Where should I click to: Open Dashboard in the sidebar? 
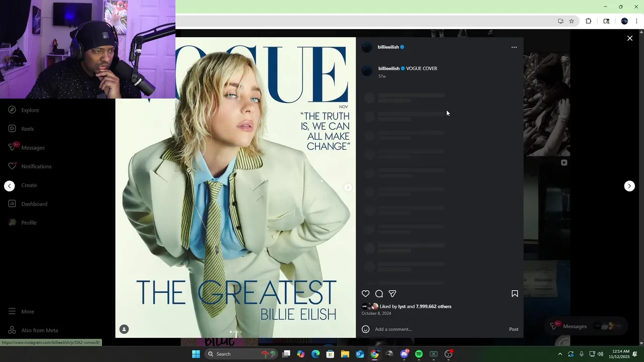point(28,204)
